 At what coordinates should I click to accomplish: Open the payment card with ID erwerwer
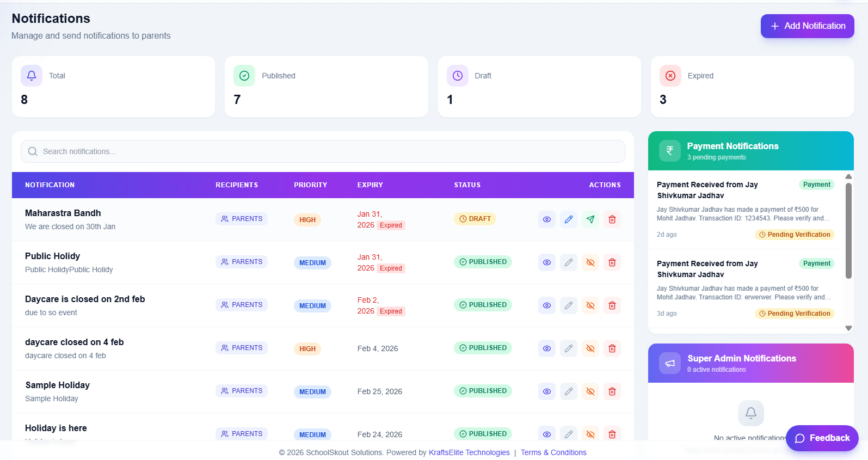tap(746, 289)
